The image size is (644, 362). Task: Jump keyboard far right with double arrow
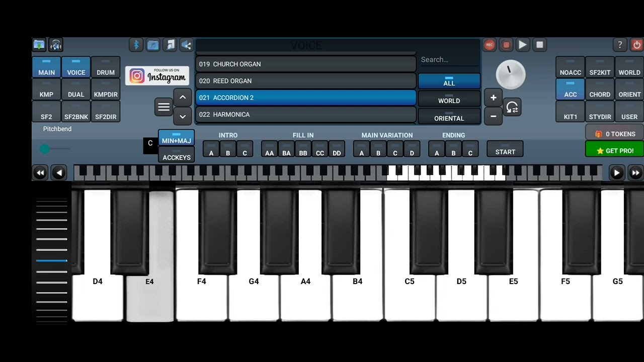(x=635, y=173)
